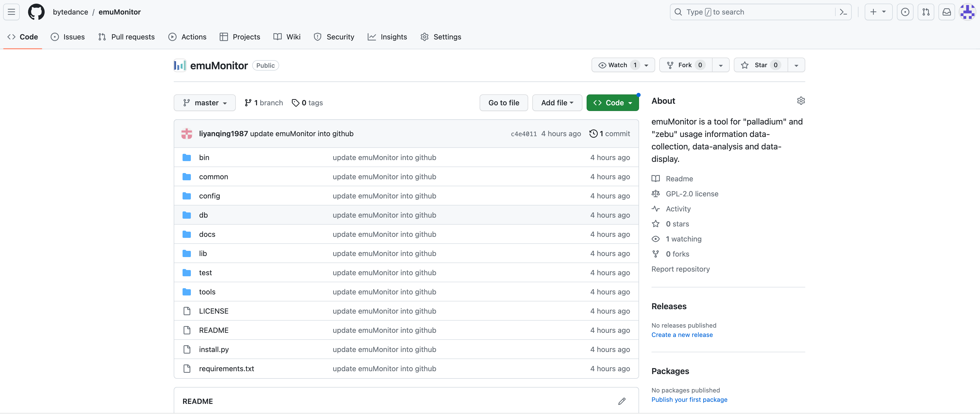Click the GPL-2.0 license scale icon
This screenshot has width=980, height=414.
point(655,194)
